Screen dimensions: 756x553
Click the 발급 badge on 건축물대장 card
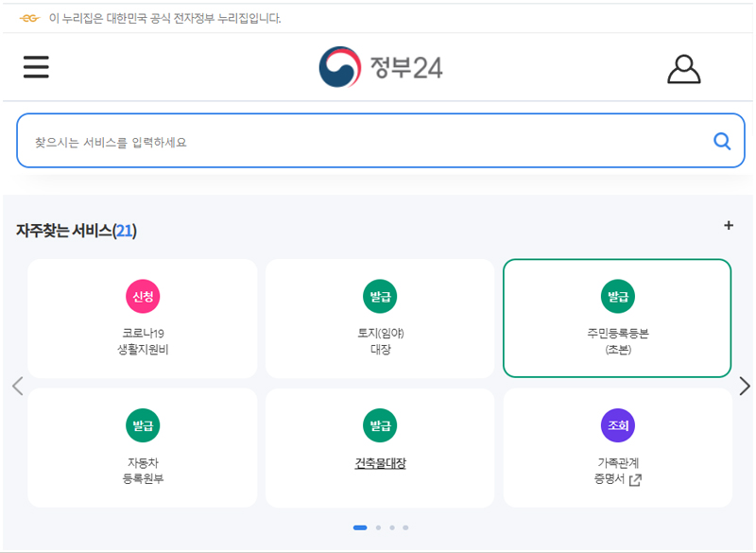click(381, 424)
